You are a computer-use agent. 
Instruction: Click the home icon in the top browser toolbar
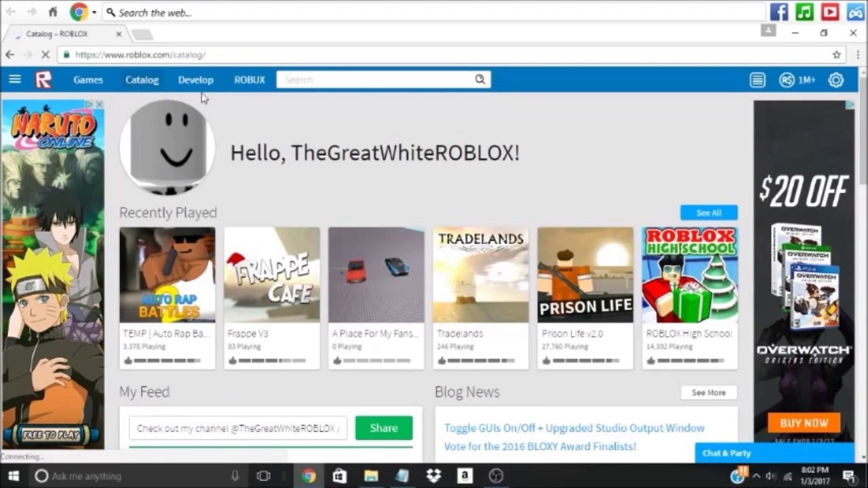(x=53, y=12)
